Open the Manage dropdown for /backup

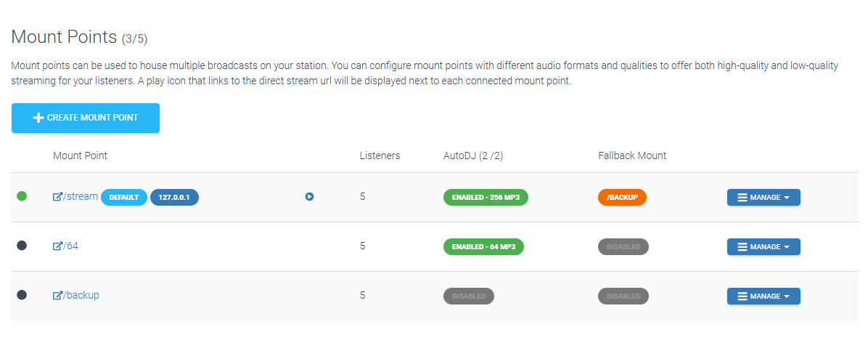click(x=763, y=296)
